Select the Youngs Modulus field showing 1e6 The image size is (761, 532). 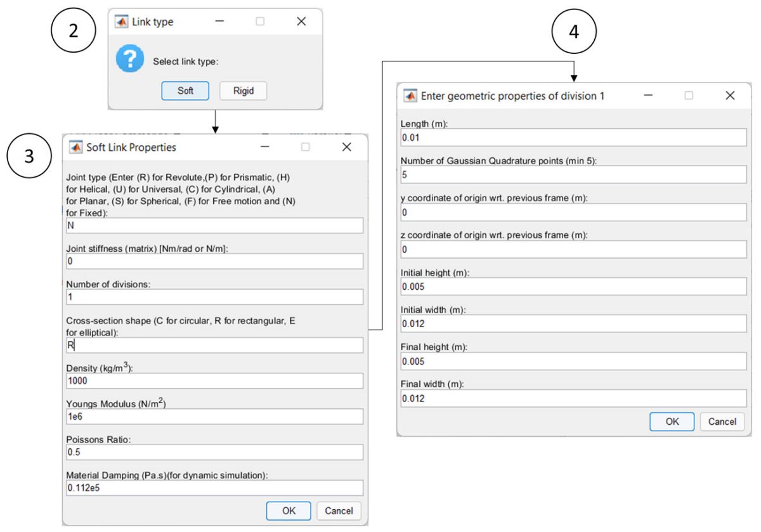214,417
